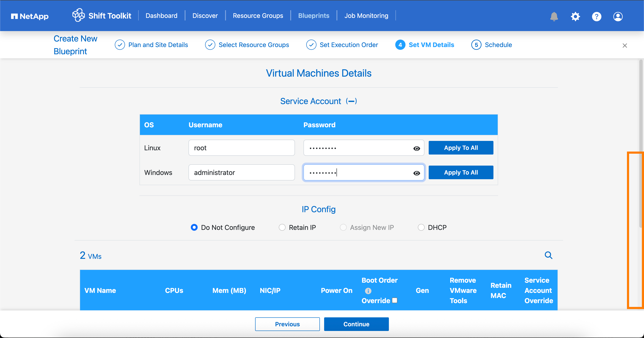Click the IP Config heading

pyautogui.click(x=319, y=209)
